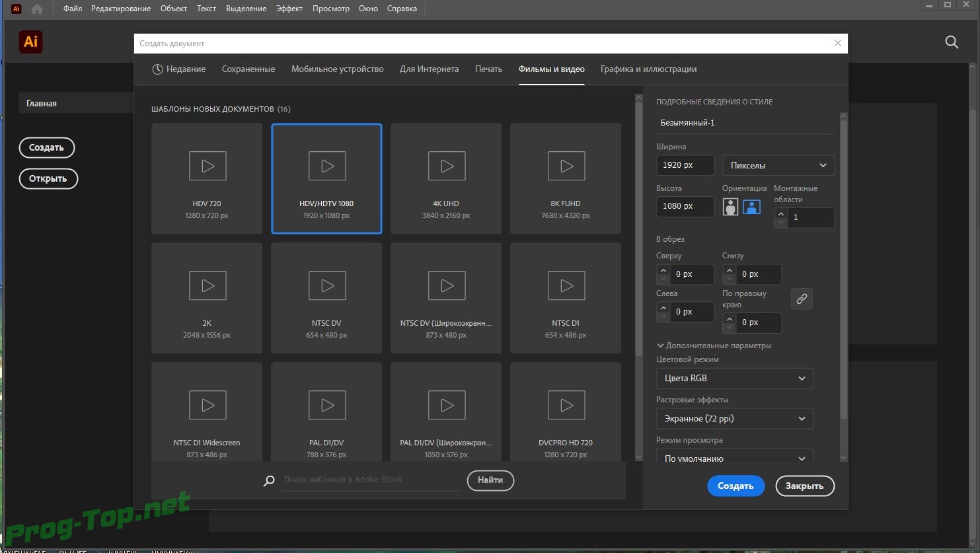
Task: Click the blue Создать button
Action: click(x=735, y=486)
